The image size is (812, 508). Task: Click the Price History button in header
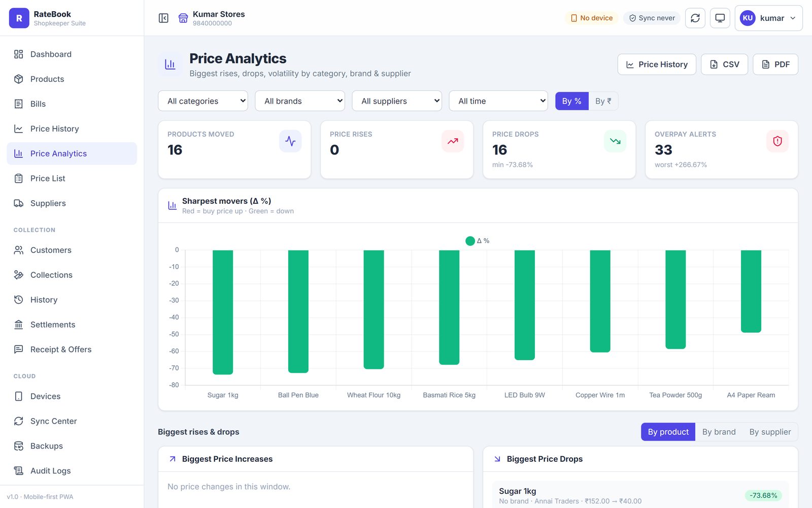[657, 65]
